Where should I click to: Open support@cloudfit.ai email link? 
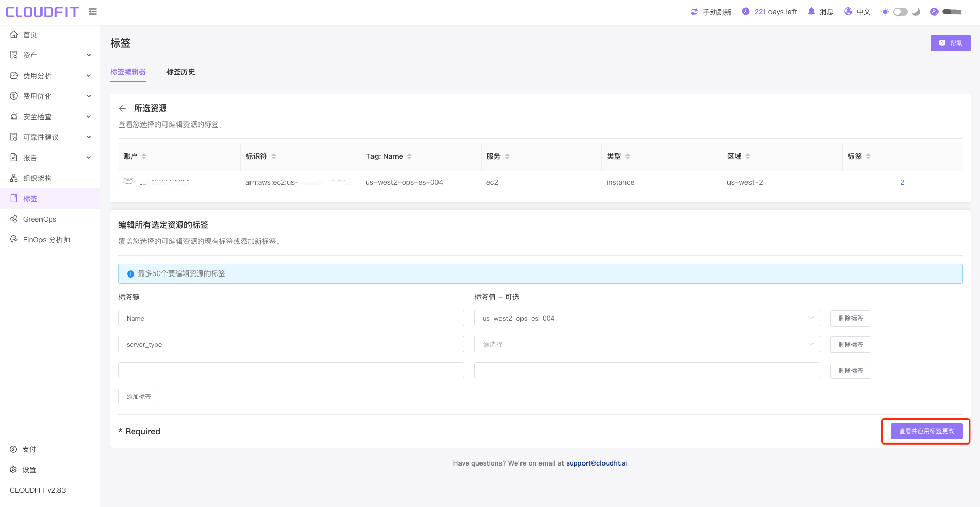[x=597, y=463]
